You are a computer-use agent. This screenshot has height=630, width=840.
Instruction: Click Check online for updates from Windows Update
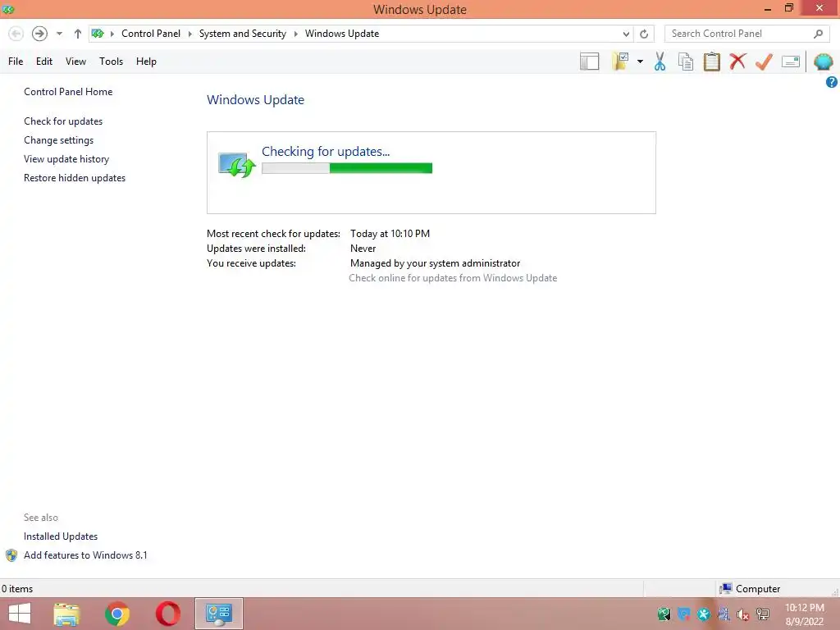tap(453, 278)
